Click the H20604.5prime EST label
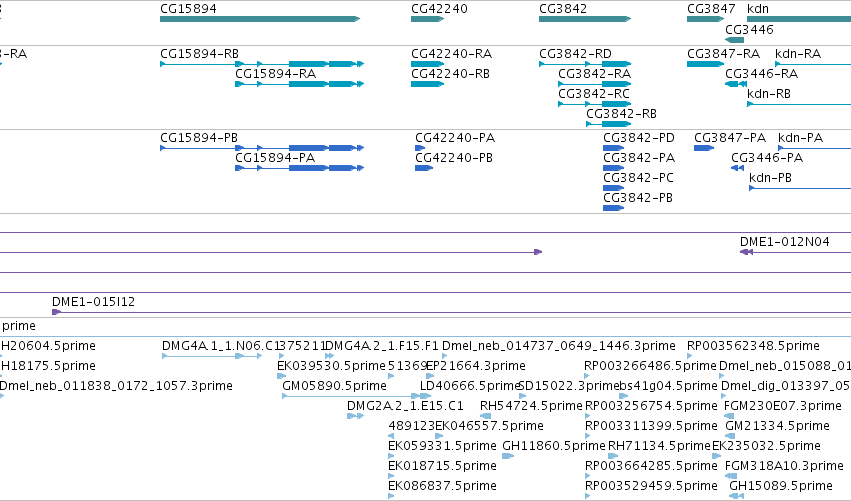Screen dimensions: 851x501 pos(48,346)
